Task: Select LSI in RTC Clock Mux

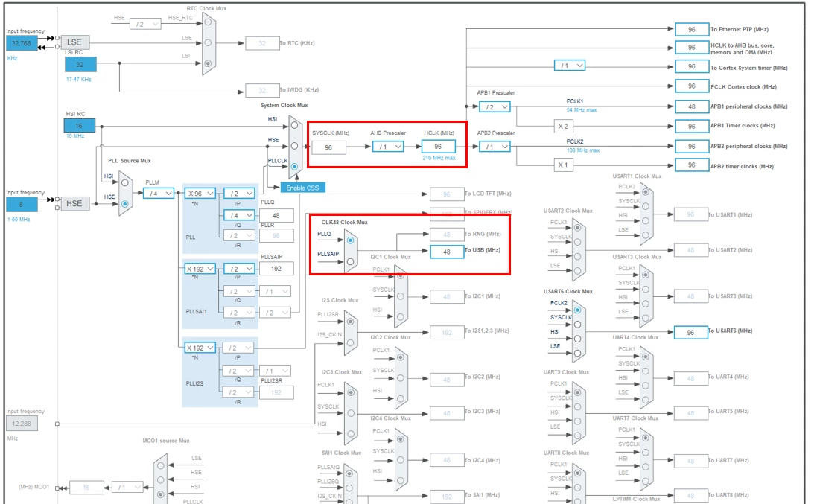Action: (208, 63)
